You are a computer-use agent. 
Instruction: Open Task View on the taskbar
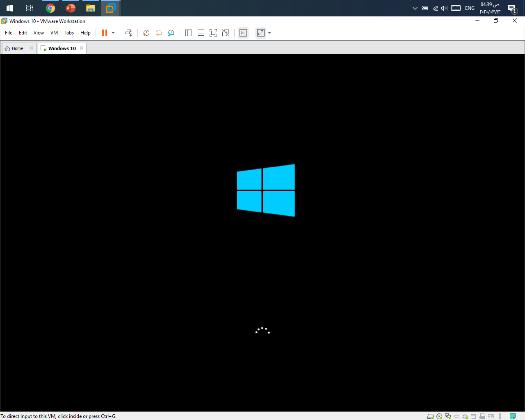click(30, 8)
